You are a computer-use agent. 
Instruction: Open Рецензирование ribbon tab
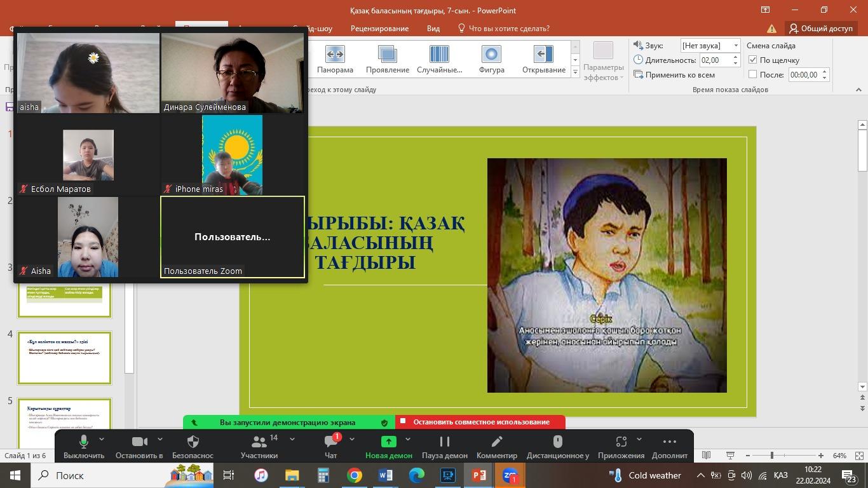(x=379, y=29)
